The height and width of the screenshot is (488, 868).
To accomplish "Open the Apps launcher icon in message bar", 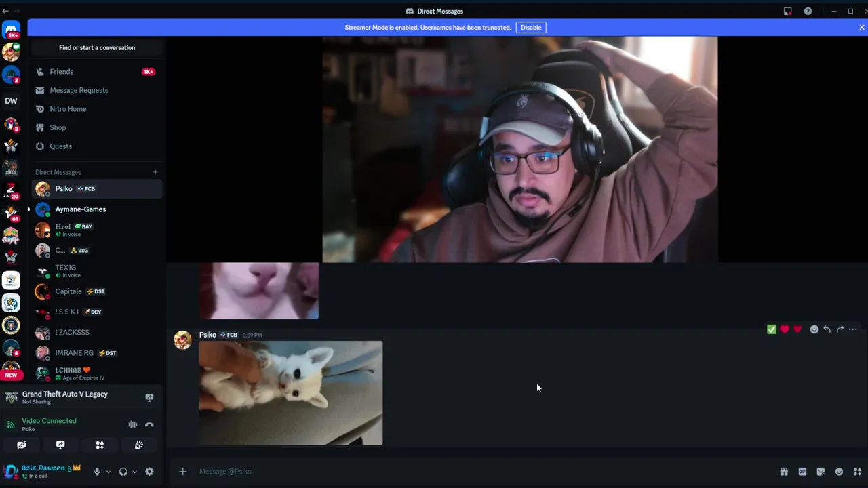I will point(857,472).
